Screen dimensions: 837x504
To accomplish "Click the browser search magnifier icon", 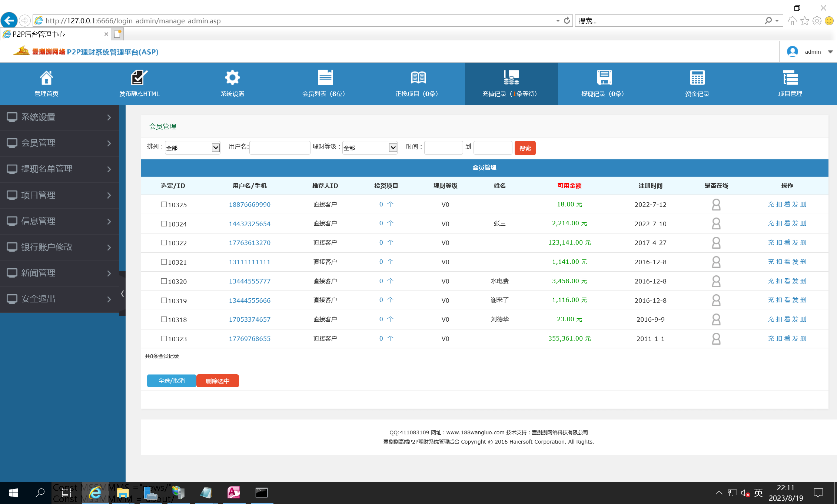I will click(768, 21).
